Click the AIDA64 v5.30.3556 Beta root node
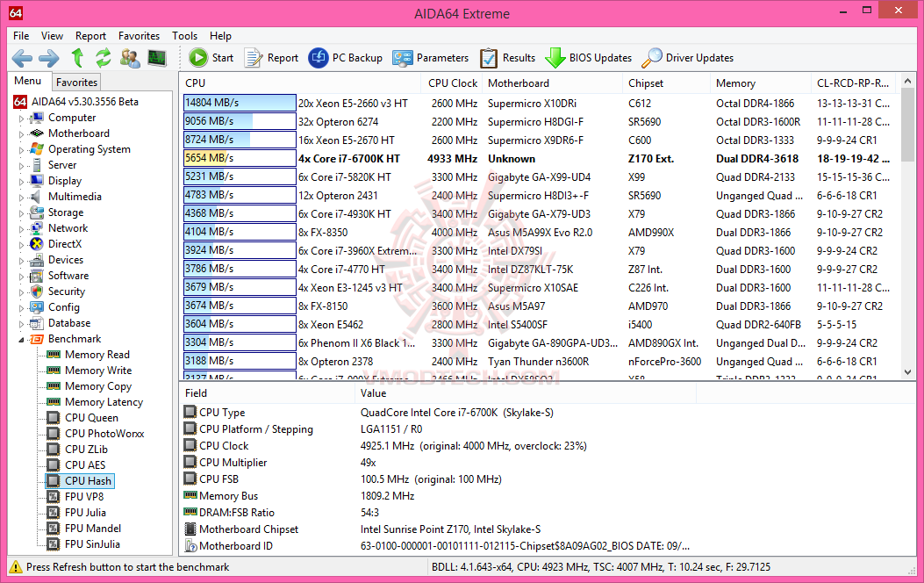 pos(76,102)
